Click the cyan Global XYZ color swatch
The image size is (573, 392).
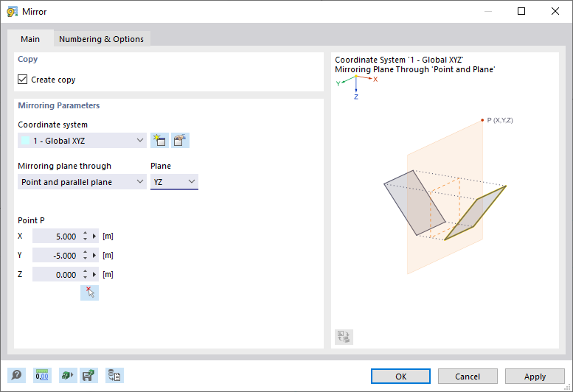tap(26, 141)
